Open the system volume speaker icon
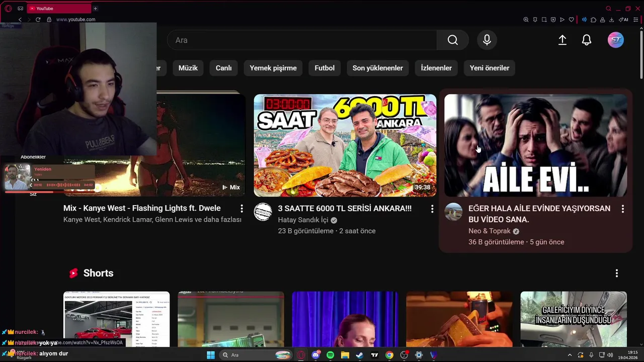644x362 pixels. [610, 355]
